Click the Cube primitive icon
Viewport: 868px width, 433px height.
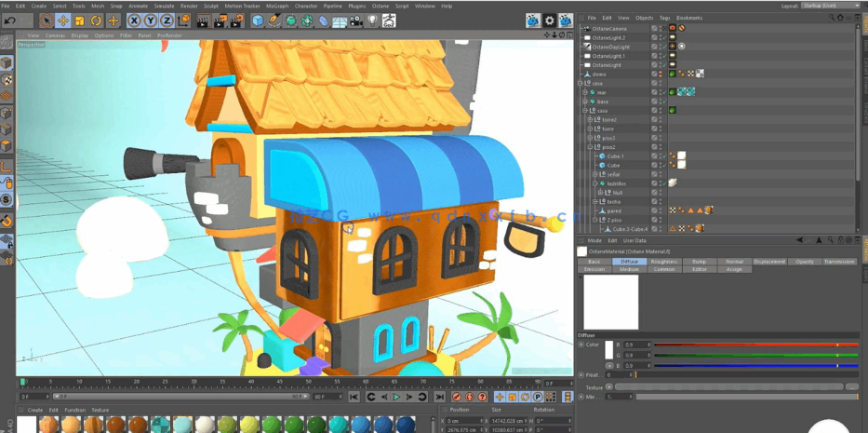point(258,21)
